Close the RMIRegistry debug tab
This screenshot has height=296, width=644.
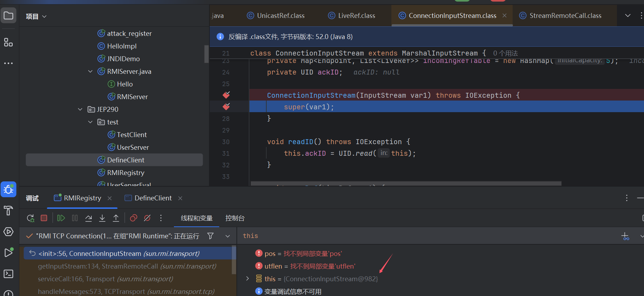110,198
